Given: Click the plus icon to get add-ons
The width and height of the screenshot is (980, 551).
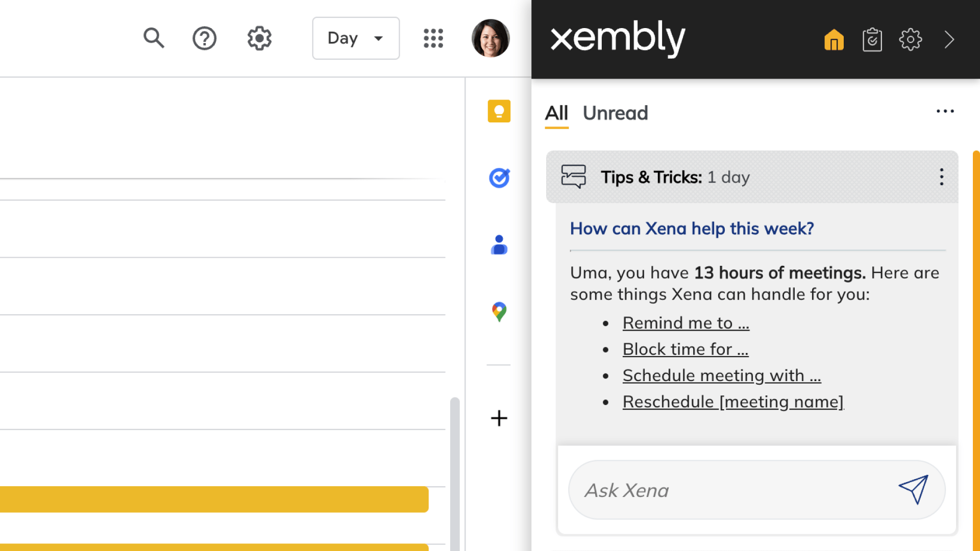Looking at the screenshot, I should pyautogui.click(x=499, y=418).
